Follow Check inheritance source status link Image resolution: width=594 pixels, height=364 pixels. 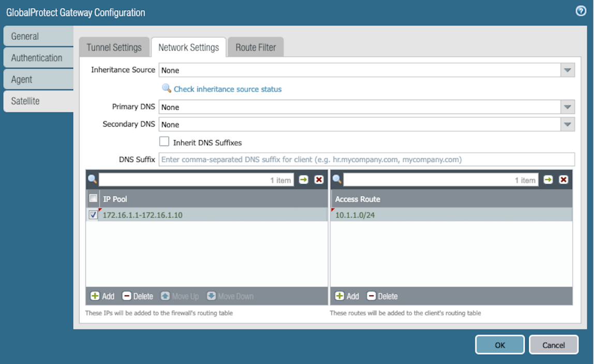(x=227, y=89)
